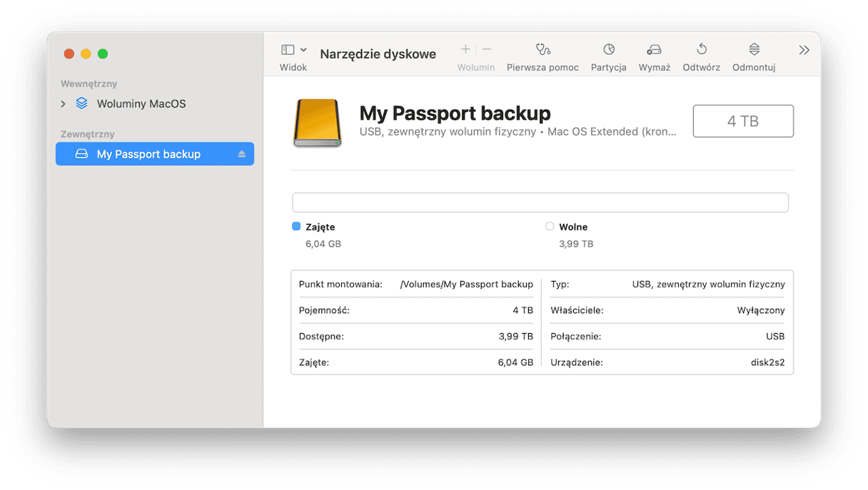The image size is (868, 490).
Task: Add a volume with the plus icon
Action: click(465, 49)
